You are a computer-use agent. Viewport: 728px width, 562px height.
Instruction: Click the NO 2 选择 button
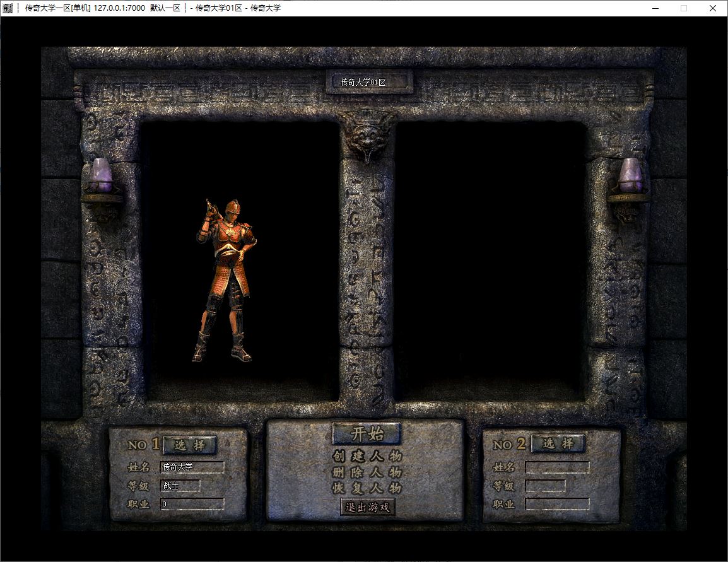click(558, 443)
